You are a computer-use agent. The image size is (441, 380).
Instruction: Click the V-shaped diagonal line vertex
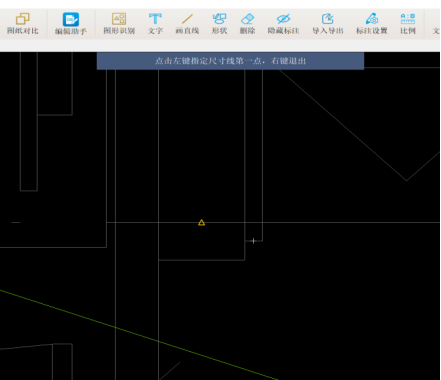pyautogui.click(x=406, y=180)
